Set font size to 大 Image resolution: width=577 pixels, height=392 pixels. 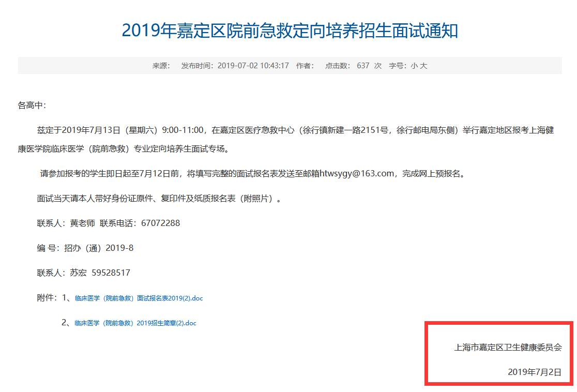click(423, 66)
